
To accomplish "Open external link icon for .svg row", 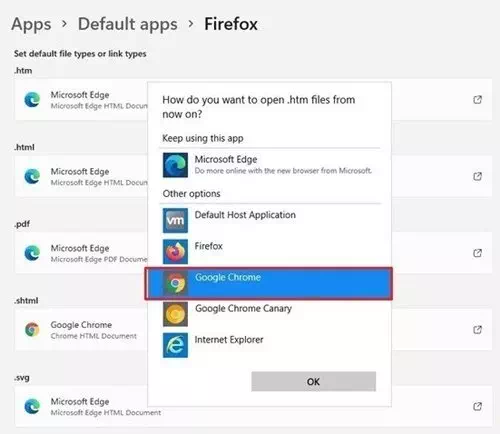I will 477,406.
